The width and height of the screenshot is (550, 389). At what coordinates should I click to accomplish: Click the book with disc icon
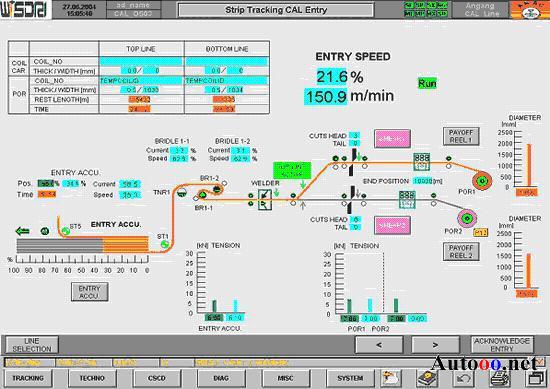pos(427,378)
